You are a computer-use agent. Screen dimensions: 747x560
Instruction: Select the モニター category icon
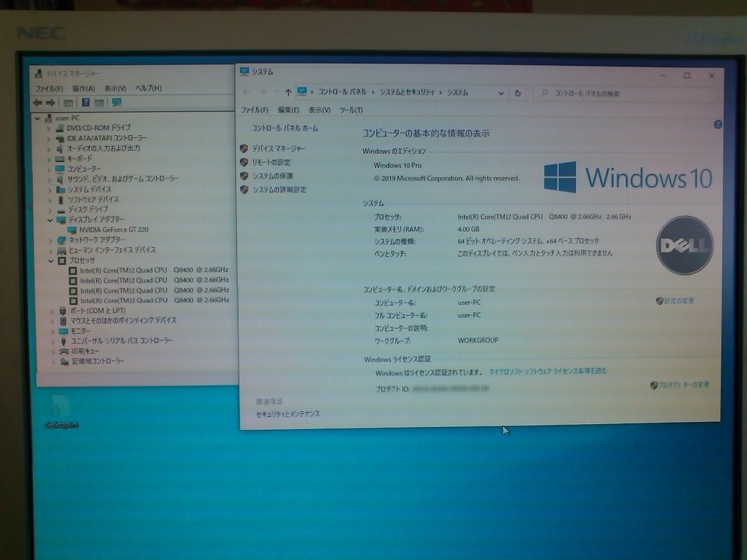pyautogui.click(x=63, y=331)
